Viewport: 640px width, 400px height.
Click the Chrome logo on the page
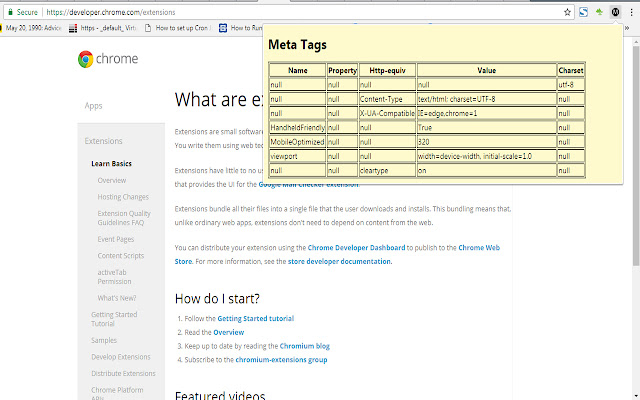[108, 59]
